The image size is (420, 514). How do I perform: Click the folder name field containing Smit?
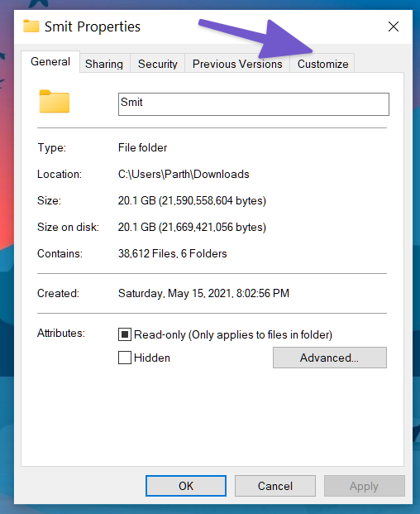[x=254, y=104]
